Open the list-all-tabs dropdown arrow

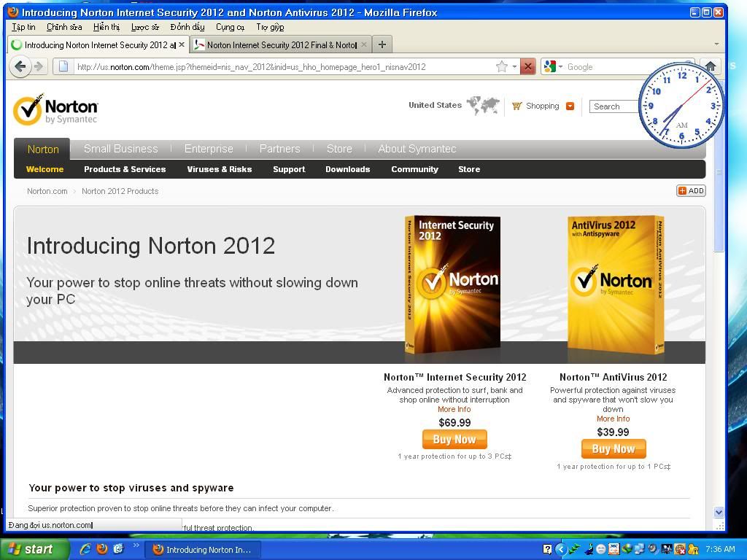[716, 44]
